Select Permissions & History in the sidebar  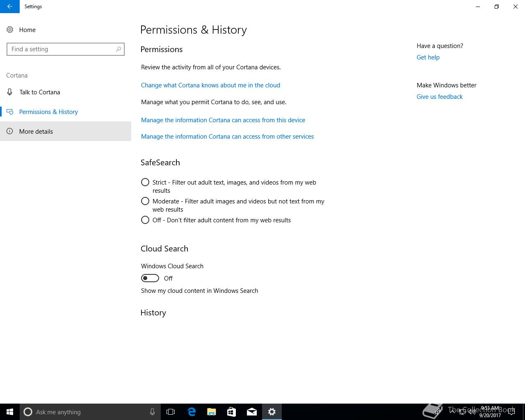click(66, 112)
